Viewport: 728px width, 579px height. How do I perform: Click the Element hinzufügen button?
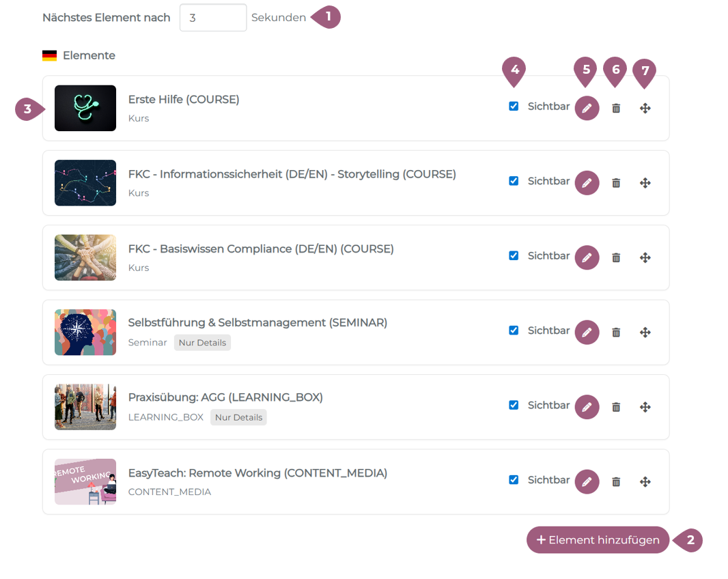[x=598, y=540]
